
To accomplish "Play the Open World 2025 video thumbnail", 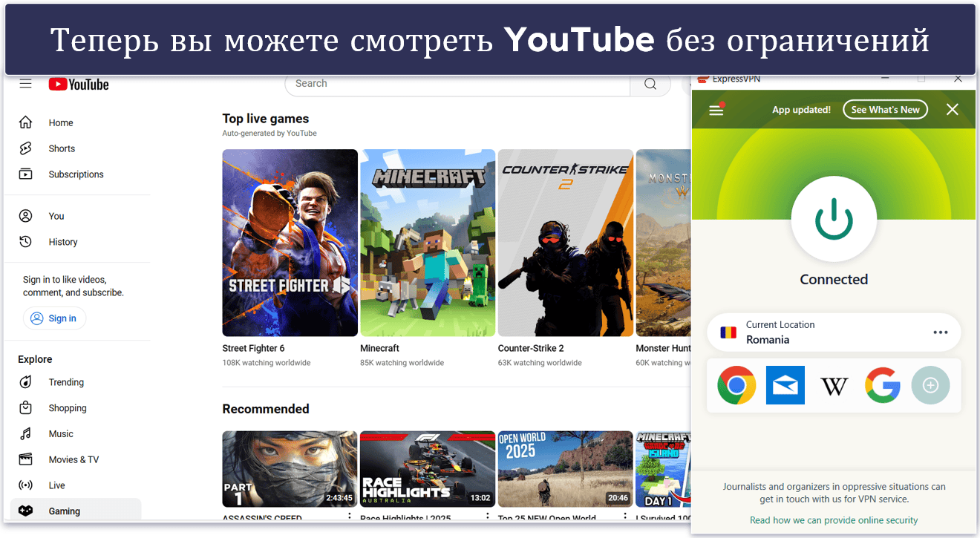I will coord(566,469).
